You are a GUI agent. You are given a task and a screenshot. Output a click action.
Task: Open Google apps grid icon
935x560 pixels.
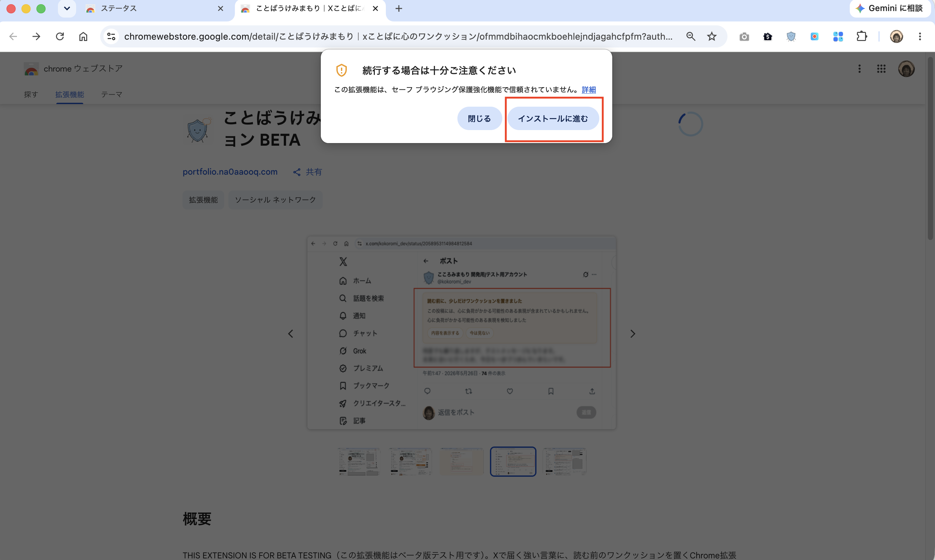881,69
